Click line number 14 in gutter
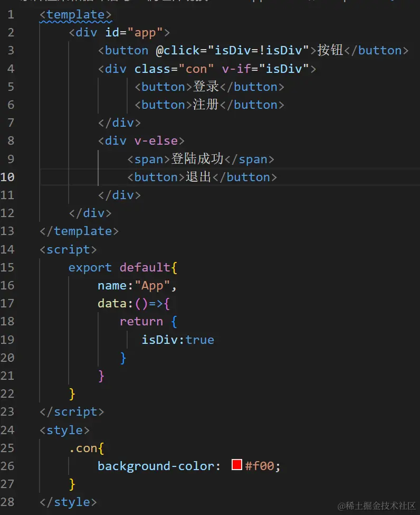The image size is (420, 515). coord(7,249)
